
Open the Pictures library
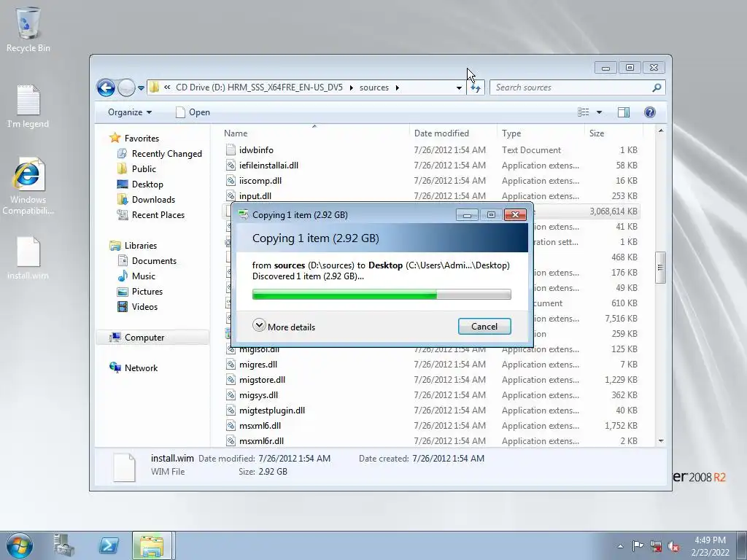pos(147,292)
